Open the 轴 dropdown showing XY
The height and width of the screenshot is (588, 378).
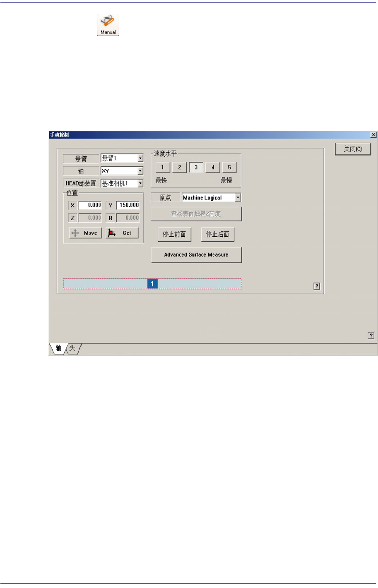point(122,170)
